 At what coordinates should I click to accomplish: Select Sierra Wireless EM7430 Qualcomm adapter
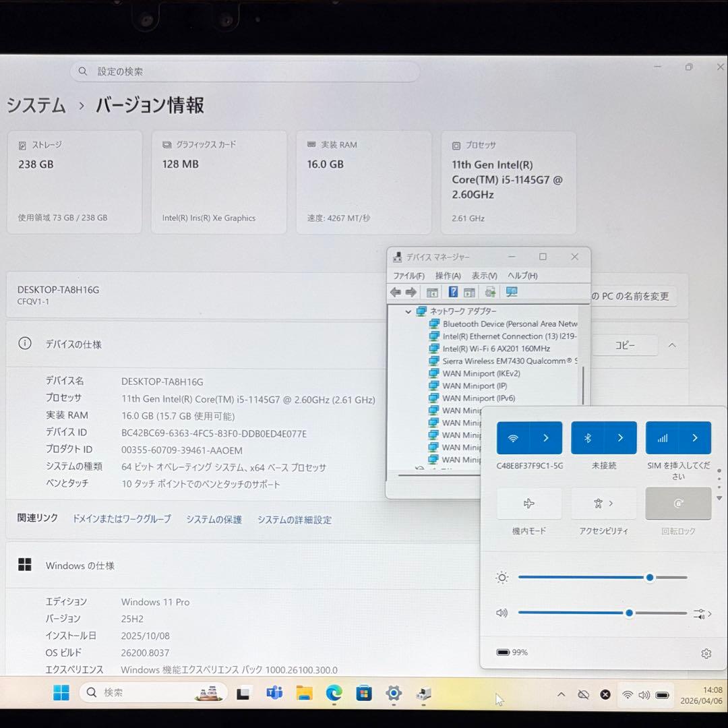[504, 361]
